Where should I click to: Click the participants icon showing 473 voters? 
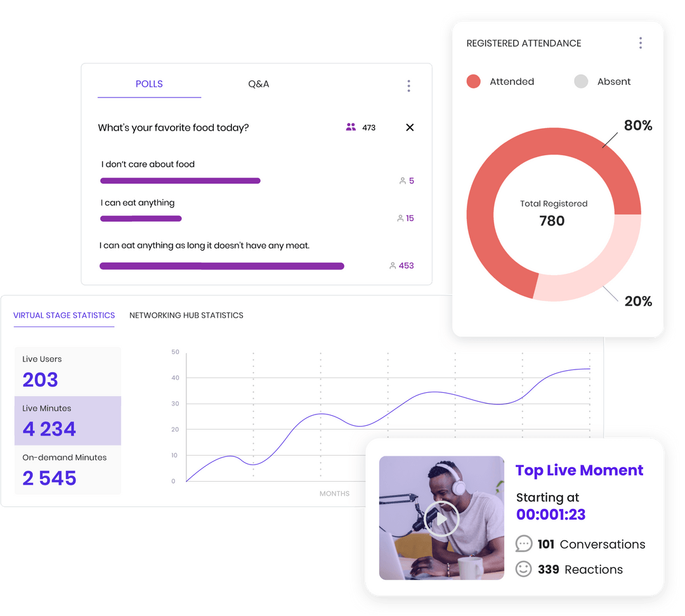(351, 127)
